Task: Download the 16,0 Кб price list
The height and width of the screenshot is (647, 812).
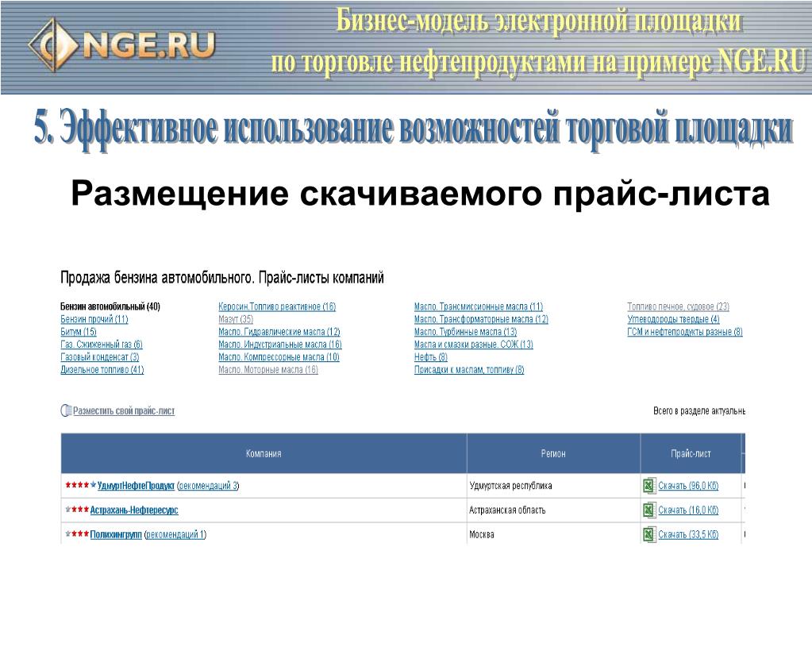Action: tap(688, 510)
